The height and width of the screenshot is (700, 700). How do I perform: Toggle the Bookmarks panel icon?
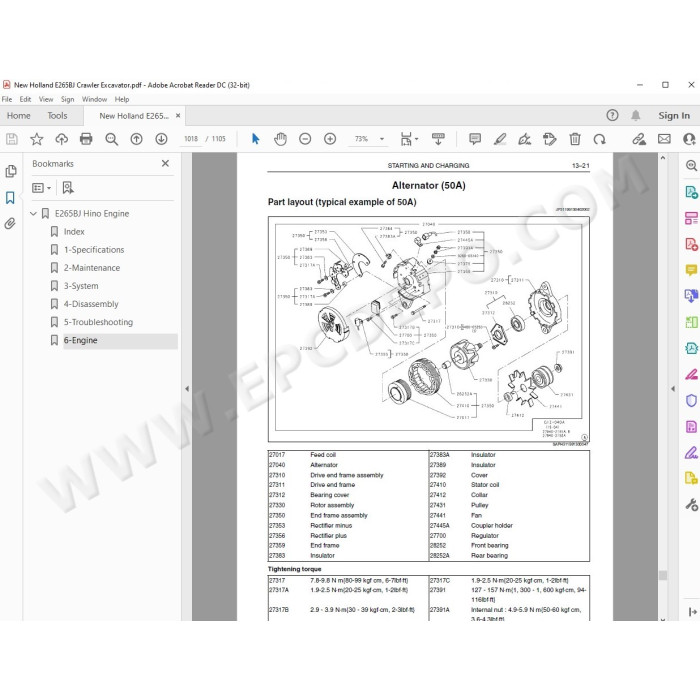(x=10, y=197)
